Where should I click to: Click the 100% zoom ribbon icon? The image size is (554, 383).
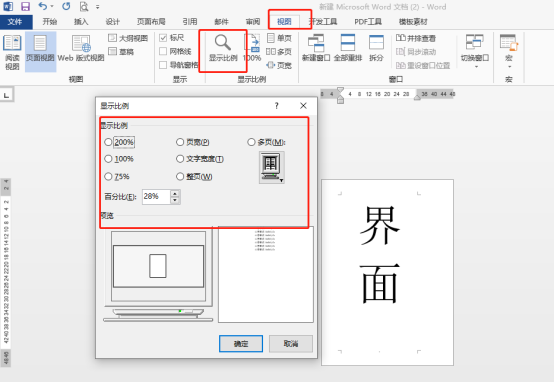[x=252, y=48]
